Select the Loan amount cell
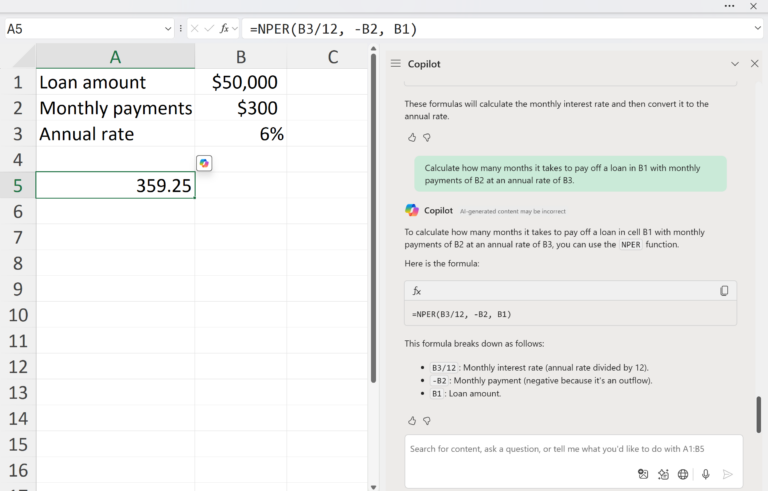The width and height of the screenshot is (768, 491). pyautogui.click(x=115, y=82)
